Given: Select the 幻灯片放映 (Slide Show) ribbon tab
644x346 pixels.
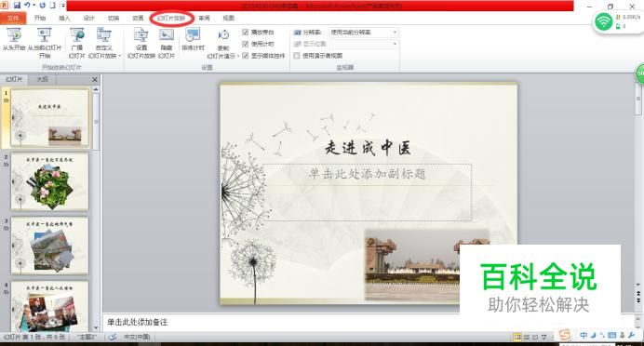Looking at the screenshot, I should 171,18.
